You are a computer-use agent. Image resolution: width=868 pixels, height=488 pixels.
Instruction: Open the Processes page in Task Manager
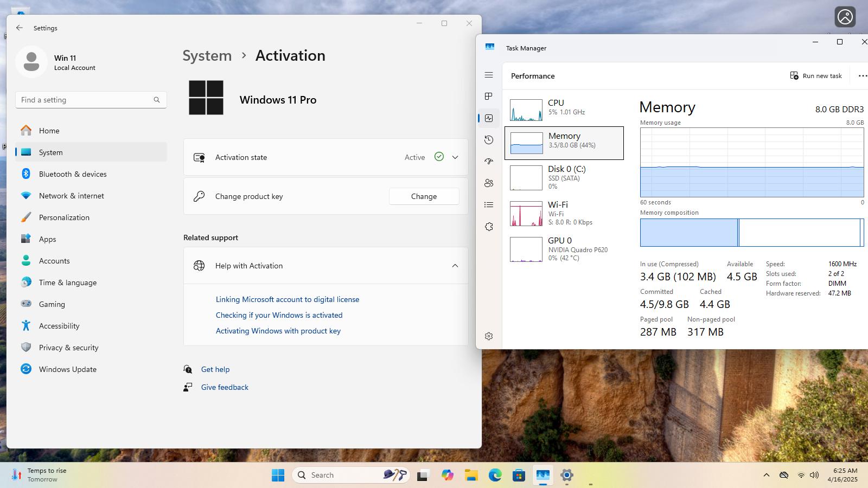click(x=489, y=97)
